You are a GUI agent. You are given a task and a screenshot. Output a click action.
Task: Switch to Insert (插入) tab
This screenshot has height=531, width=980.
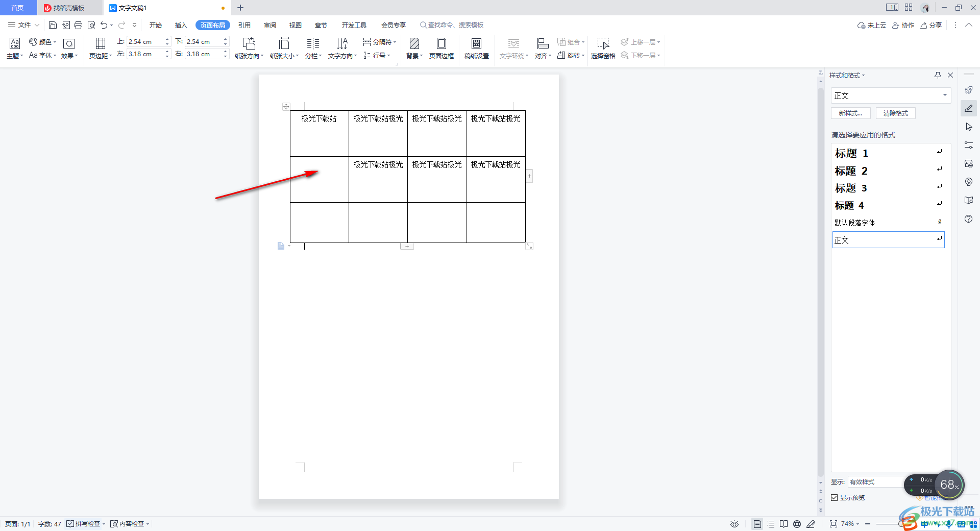(x=181, y=25)
